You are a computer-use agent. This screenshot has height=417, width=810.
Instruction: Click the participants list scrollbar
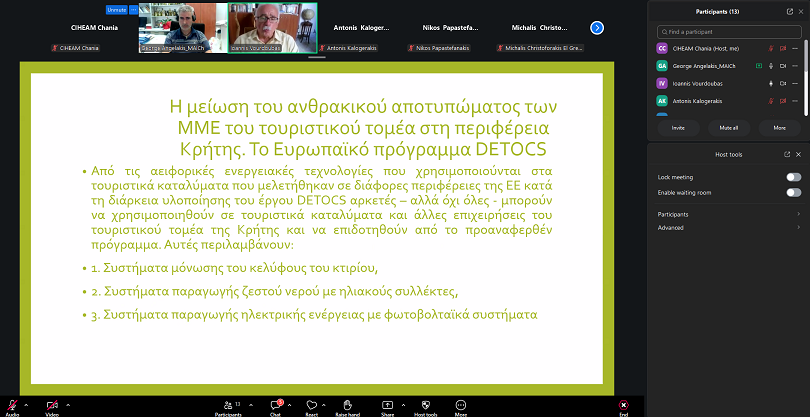806,79
